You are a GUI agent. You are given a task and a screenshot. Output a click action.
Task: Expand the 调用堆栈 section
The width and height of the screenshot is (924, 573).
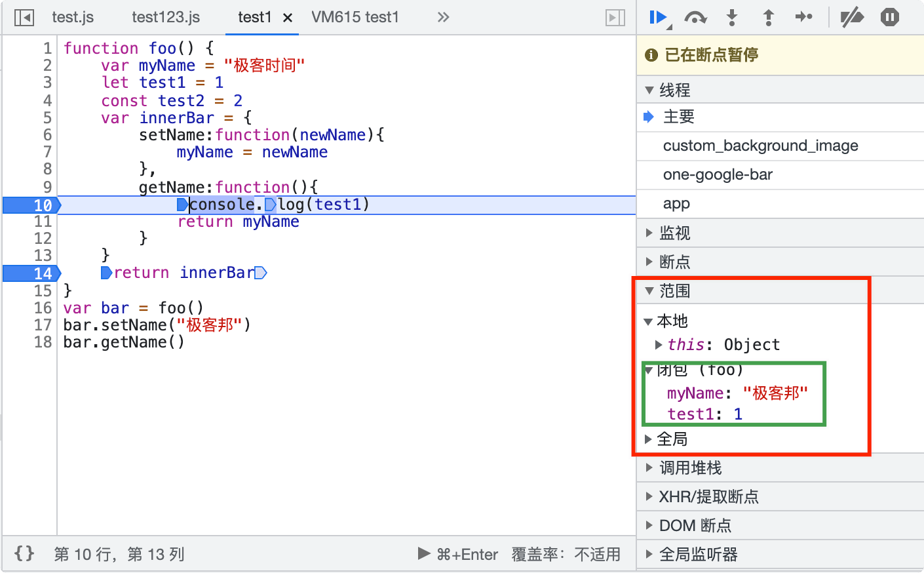click(690, 468)
